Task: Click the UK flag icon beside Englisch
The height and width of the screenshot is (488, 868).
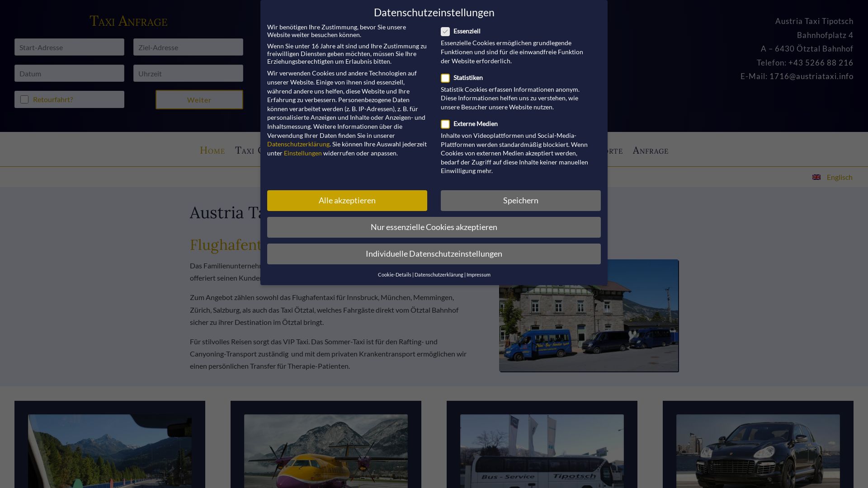Action: (x=816, y=177)
